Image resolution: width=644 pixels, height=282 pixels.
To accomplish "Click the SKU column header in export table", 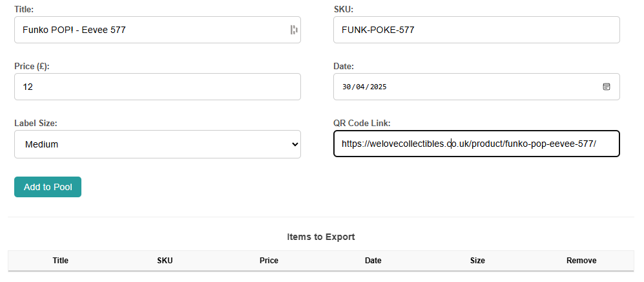I will 165,261.
